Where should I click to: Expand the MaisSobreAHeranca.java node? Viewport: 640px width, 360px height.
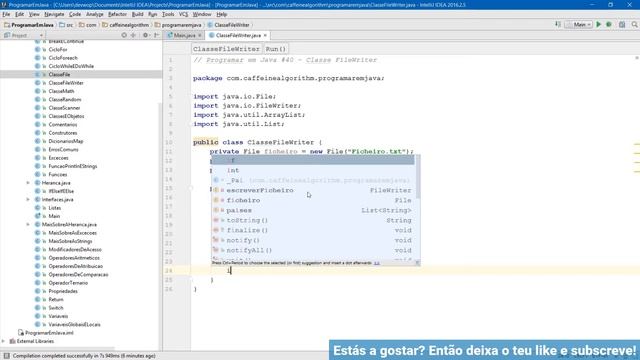28,224
